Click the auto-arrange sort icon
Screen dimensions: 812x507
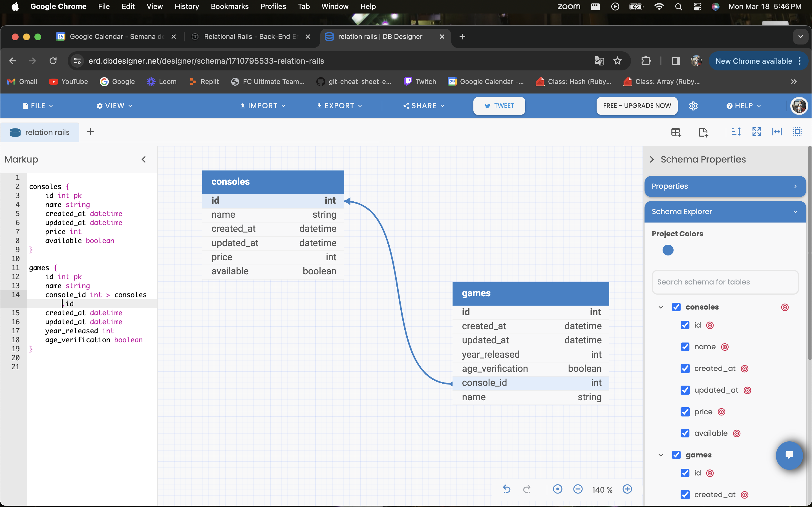tap(736, 132)
